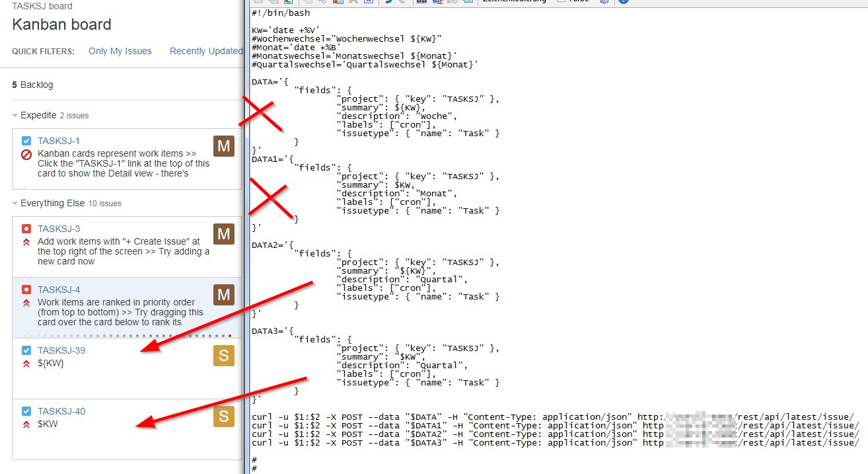Click the Kanban board heading
Screen dimensions: 868x474
[61, 25]
